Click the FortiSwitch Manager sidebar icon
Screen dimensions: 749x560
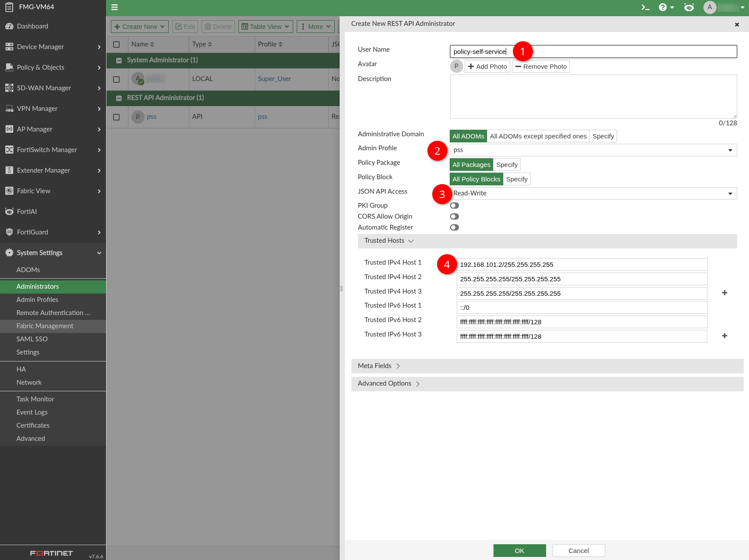coord(9,150)
